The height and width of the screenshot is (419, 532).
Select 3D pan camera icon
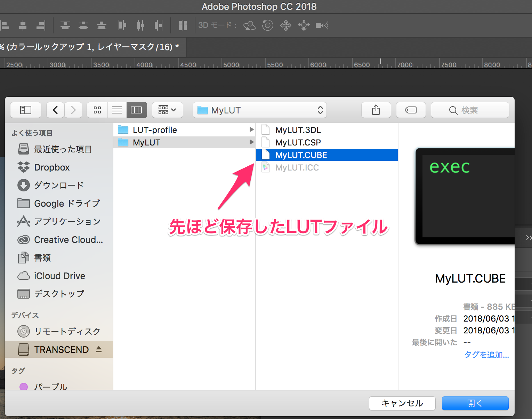point(286,25)
